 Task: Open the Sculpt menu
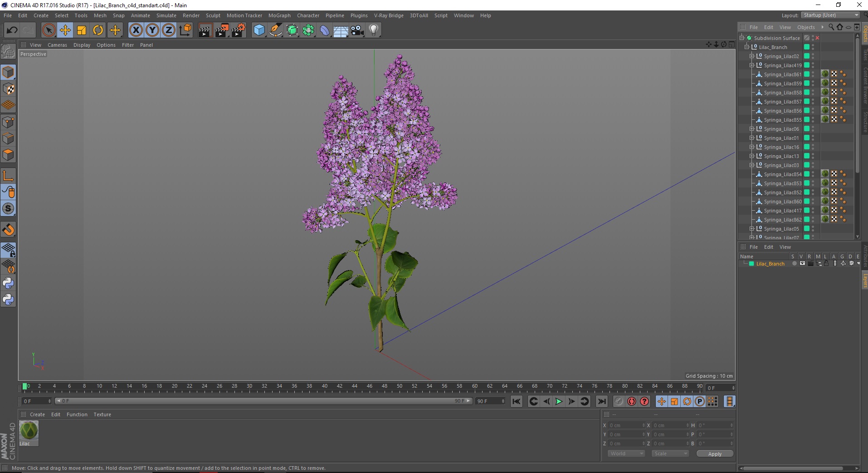click(x=213, y=15)
